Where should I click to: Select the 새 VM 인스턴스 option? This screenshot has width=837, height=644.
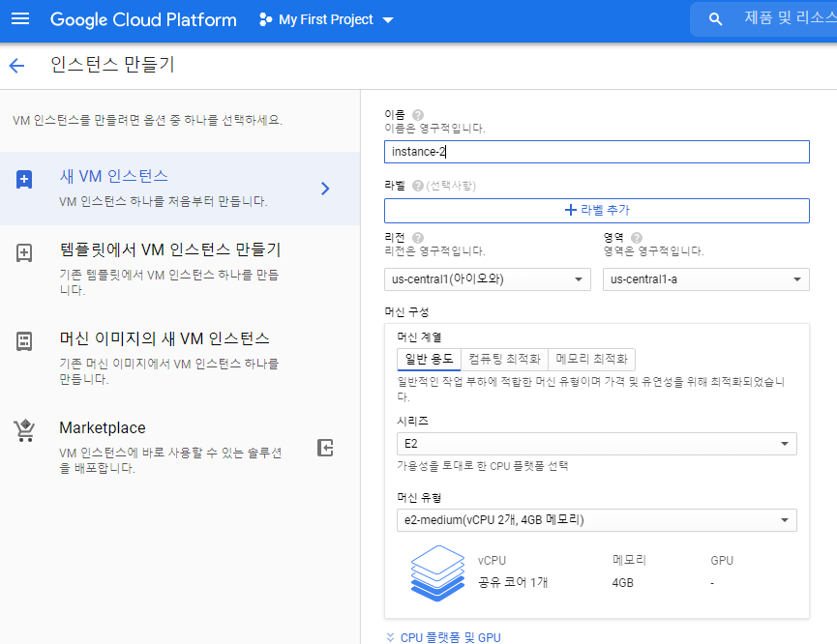pyautogui.click(x=180, y=189)
